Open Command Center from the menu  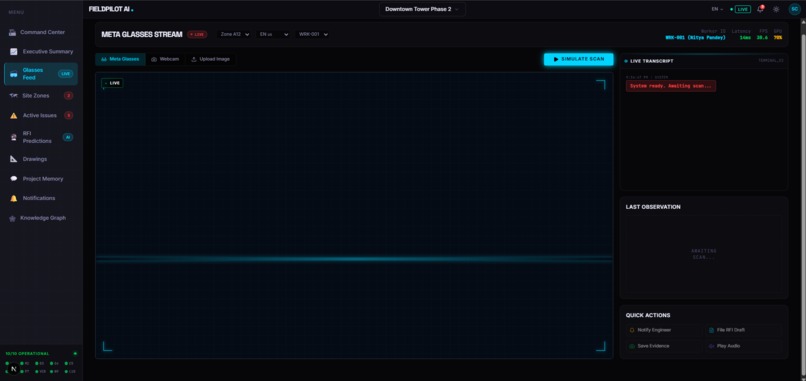[41, 32]
